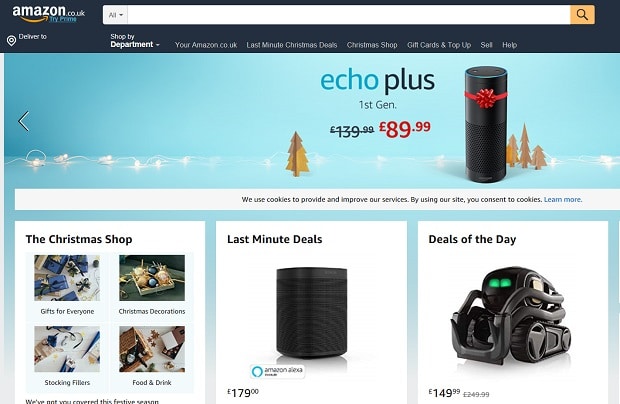
Task: Expand the Shop by Department menu
Action: point(134,40)
